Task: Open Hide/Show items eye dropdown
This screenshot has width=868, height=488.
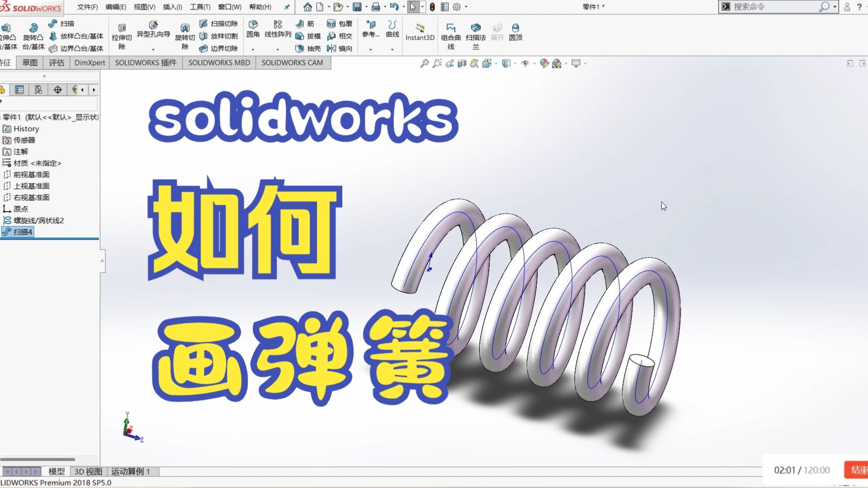Action: (534, 63)
